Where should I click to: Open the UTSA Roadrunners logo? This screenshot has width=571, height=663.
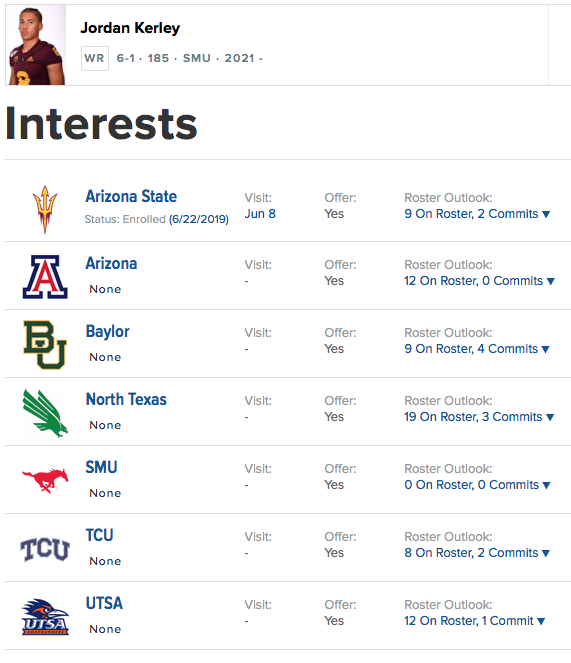coord(45,616)
